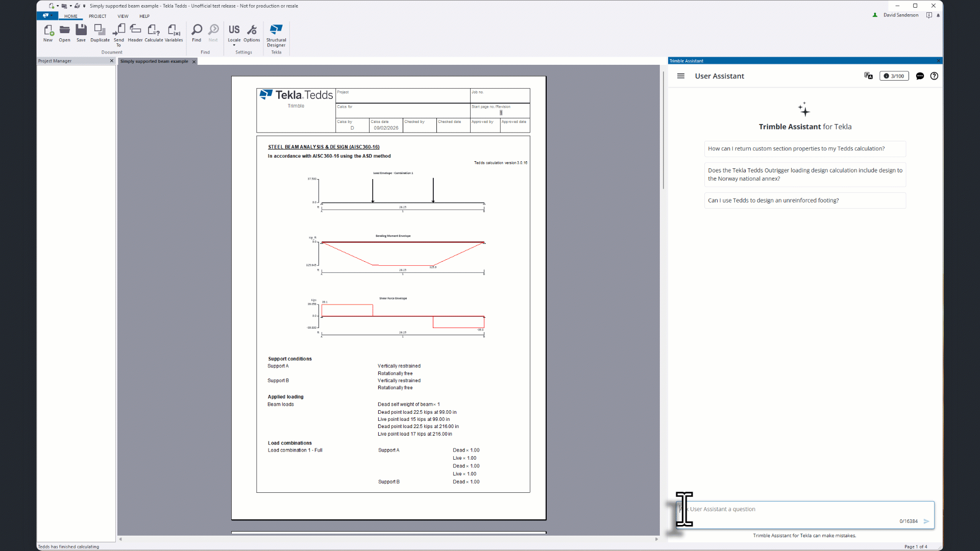The height and width of the screenshot is (551, 980).
Task: Click the Project field in the document header
Action: point(403,96)
